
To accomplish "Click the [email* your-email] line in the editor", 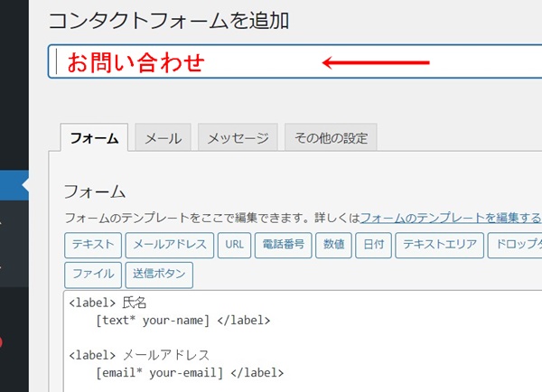I will pyautogui.click(x=190, y=373).
